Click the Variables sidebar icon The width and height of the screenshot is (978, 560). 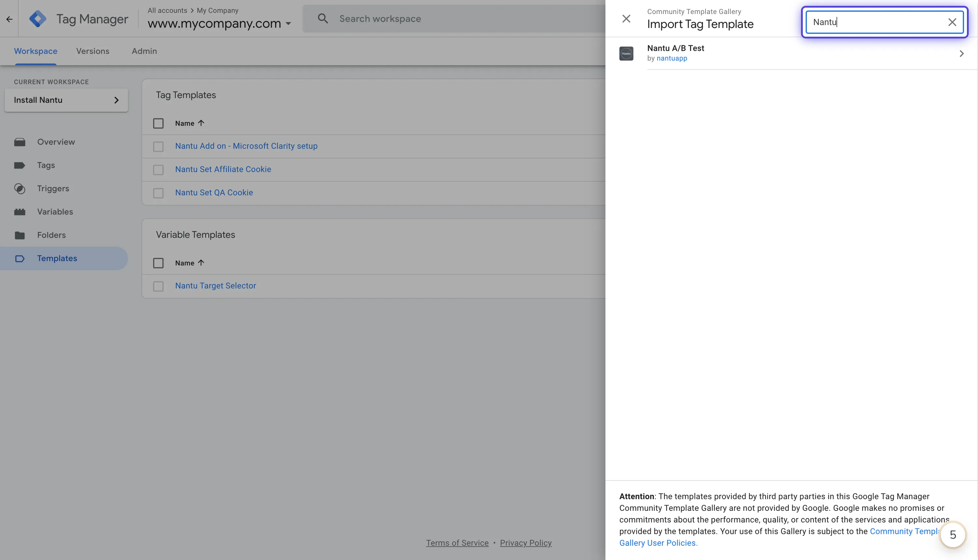20,212
